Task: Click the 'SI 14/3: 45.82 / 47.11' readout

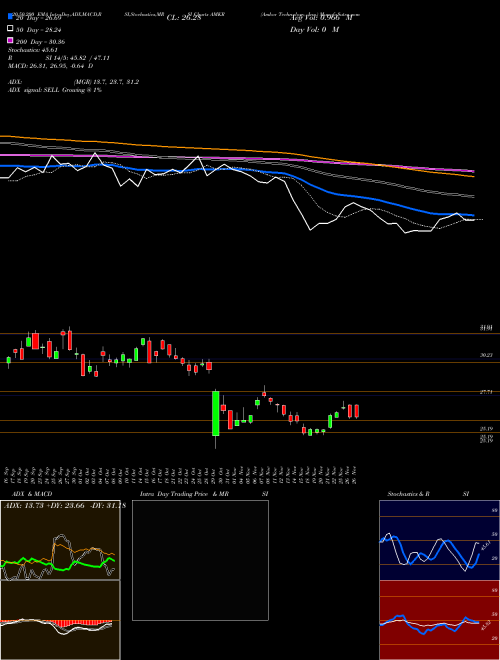Action: (x=77, y=58)
